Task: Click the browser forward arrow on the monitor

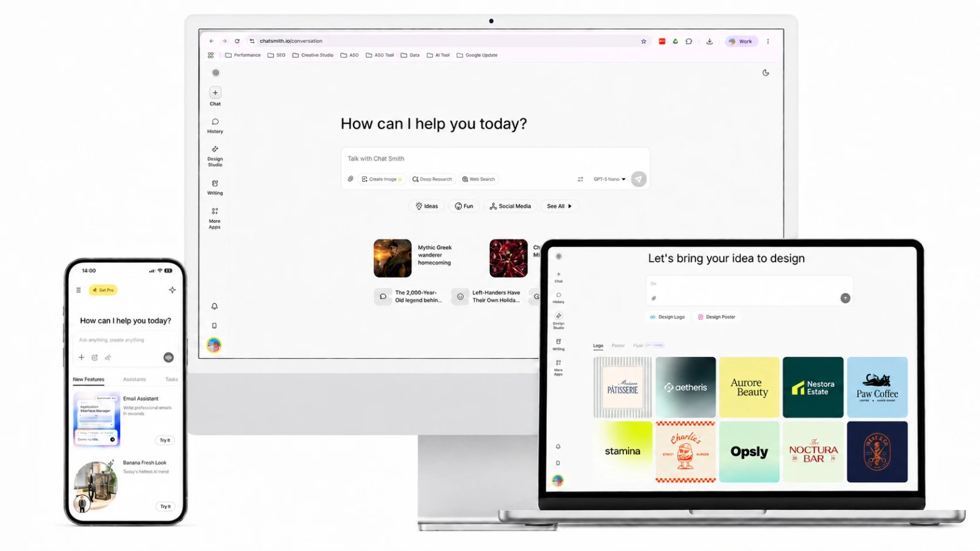Action: pos(224,41)
